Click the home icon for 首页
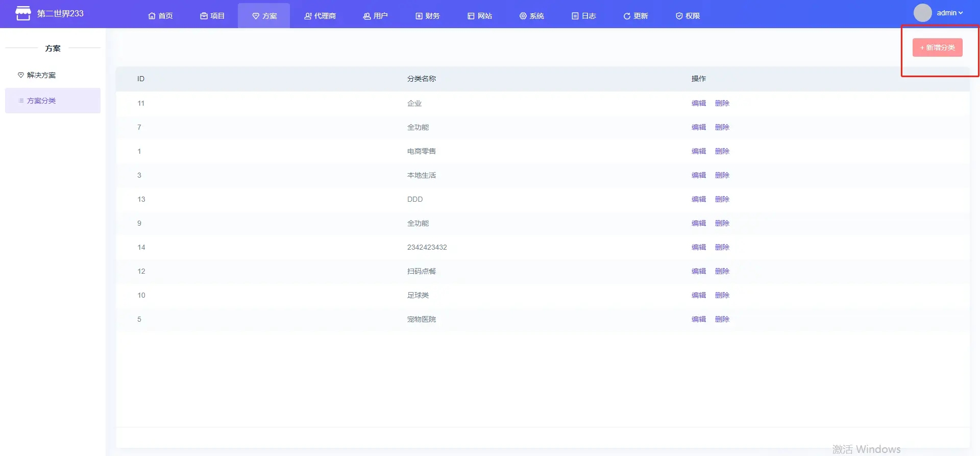This screenshot has width=980, height=456. 152,16
